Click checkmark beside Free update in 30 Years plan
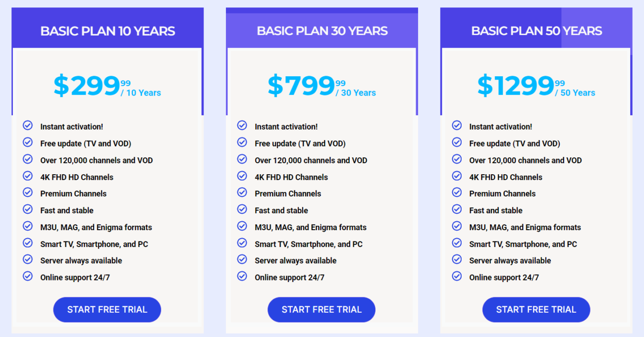 [x=242, y=143]
